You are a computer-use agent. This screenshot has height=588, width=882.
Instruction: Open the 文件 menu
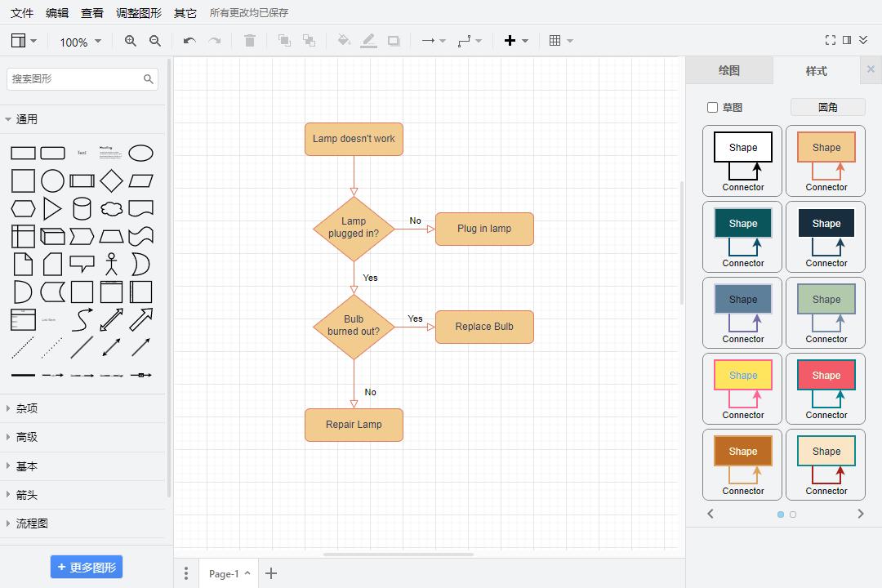coord(22,13)
